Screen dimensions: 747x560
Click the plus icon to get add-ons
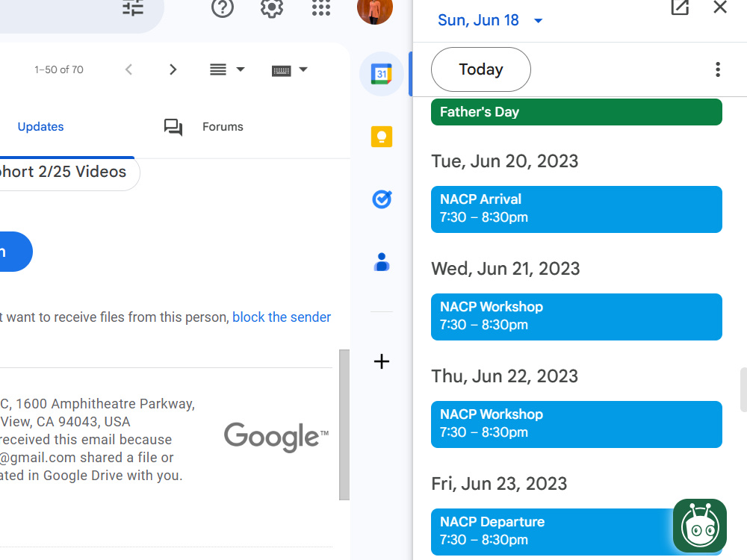coord(382,361)
